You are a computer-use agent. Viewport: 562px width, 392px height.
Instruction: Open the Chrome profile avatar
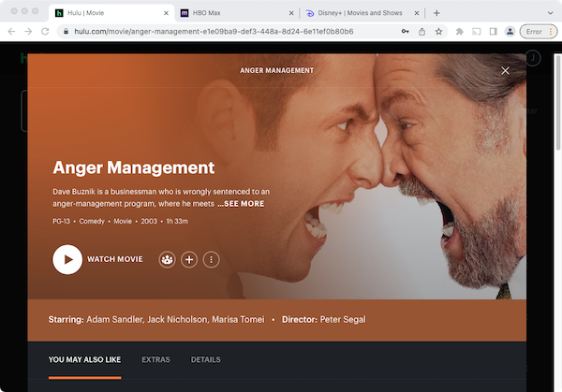(510, 32)
